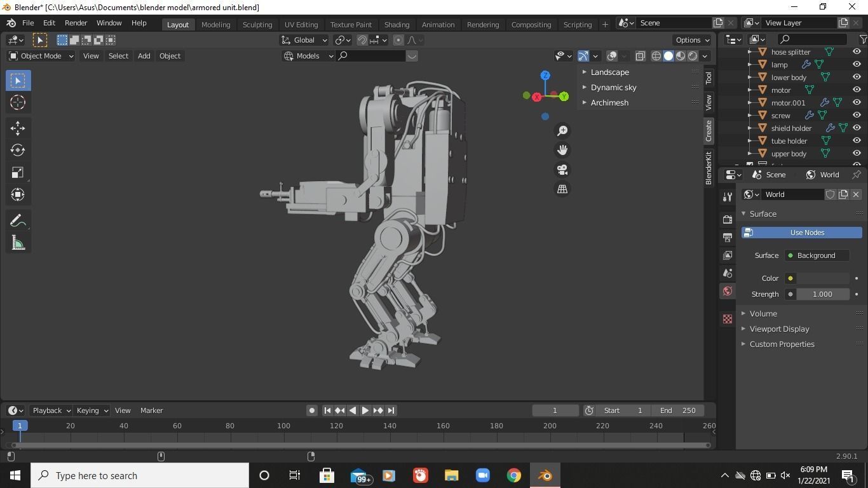This screenshot has height=488, width=868.
Task: Click the zoom view magnifier icon
Action: tap(562, 131)
